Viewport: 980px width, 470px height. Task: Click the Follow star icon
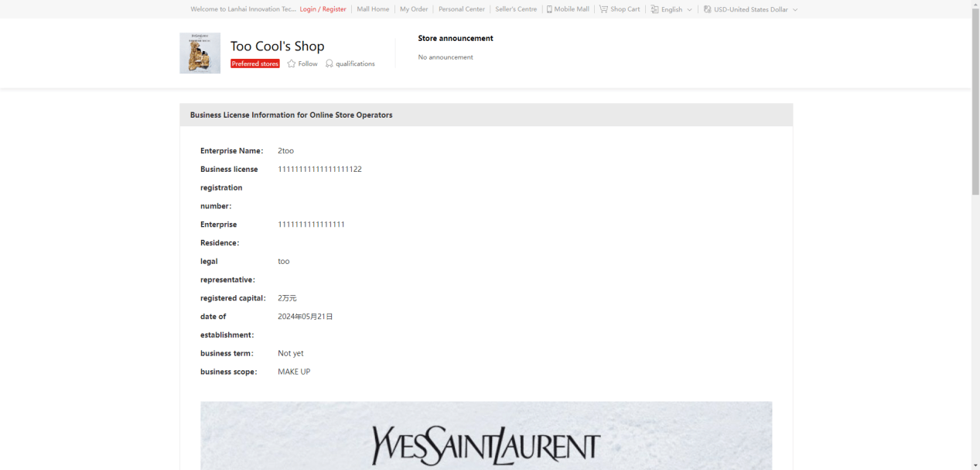pos(292,63)
